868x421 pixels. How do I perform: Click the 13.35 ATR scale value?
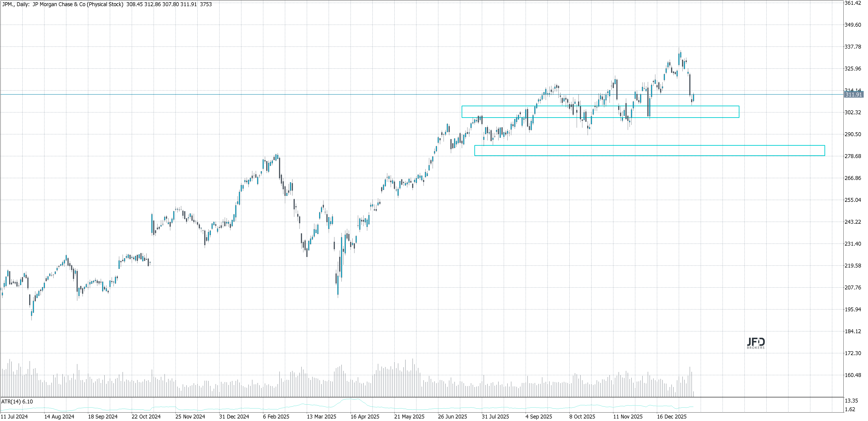tap(851, 401)
